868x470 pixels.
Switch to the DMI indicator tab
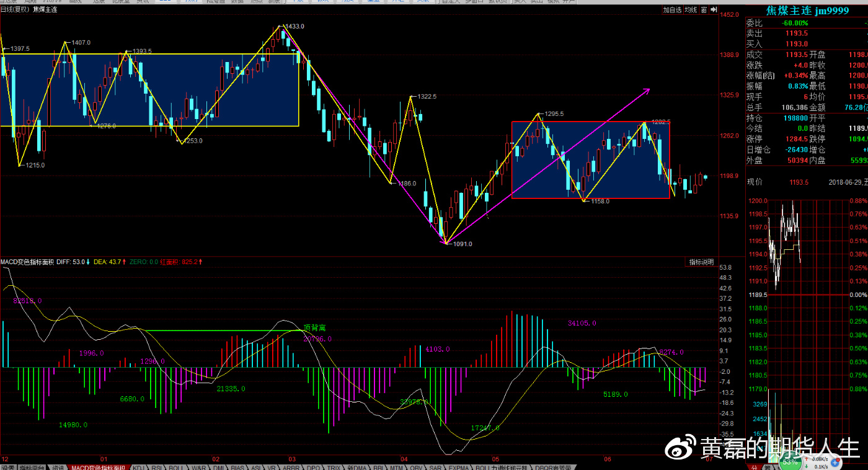point(219,468)
